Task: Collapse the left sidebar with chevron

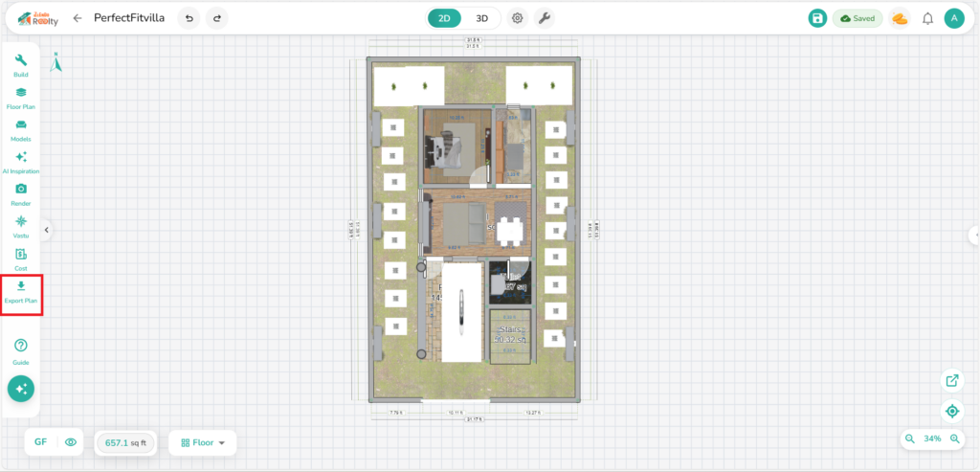Action: [46, 230]
